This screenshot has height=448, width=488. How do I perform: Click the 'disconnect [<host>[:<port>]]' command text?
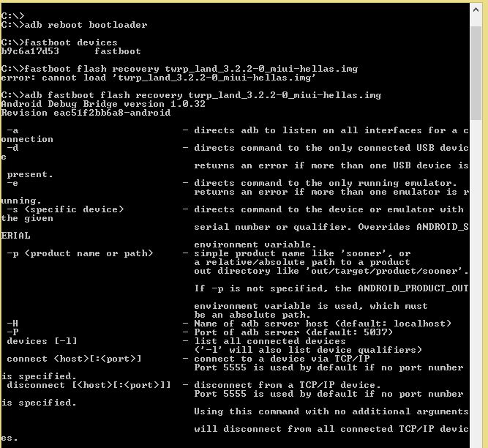[89, 385]
